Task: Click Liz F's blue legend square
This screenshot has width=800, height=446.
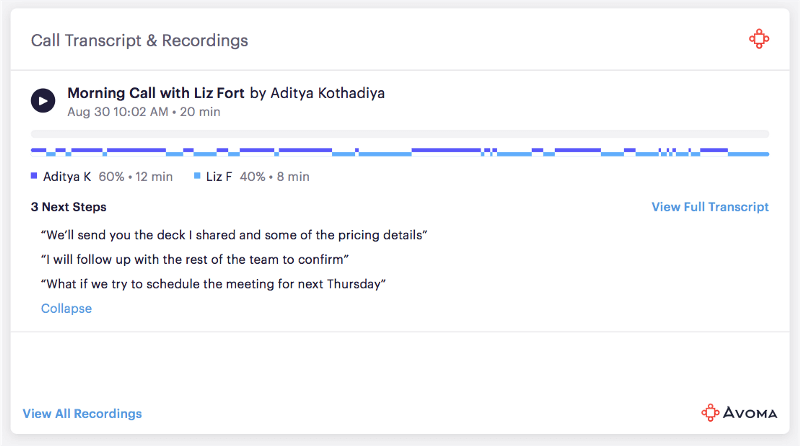Action: pyautogui.click(x=198, y=176)
